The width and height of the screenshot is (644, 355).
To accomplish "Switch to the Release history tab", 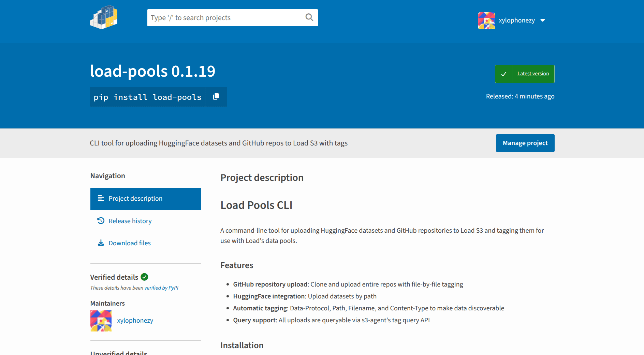I will (130, 221).
